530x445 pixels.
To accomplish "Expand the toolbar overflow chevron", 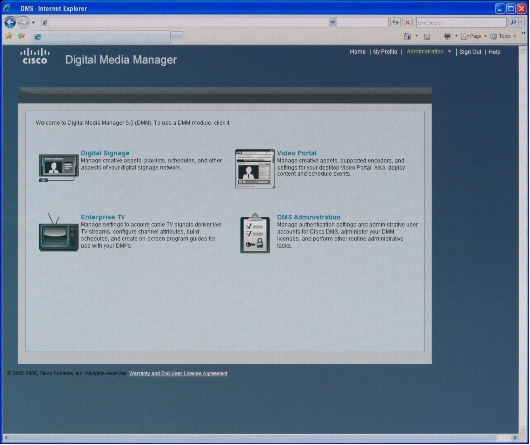I will [524, 33].
